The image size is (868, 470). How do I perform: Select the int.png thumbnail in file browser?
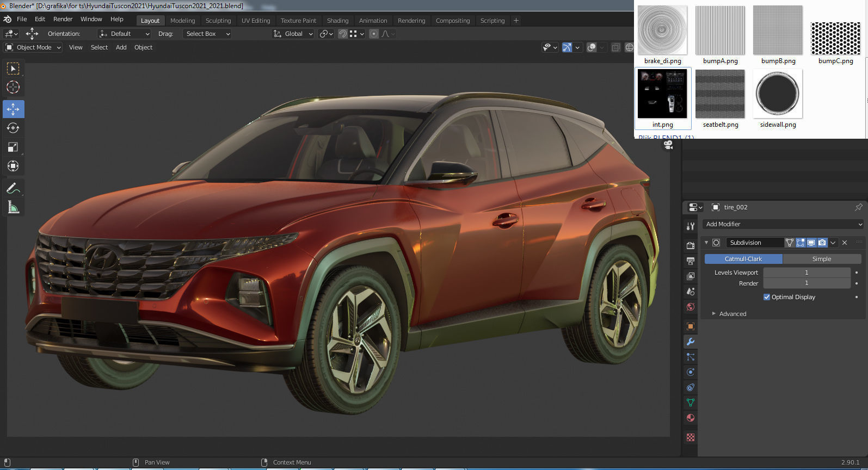663,98
